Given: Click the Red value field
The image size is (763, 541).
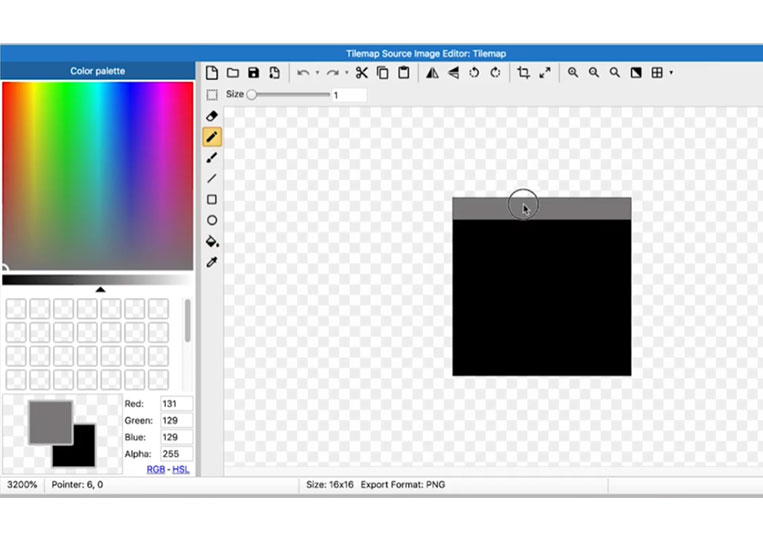Looking at the screenshot, I should 177,404.
